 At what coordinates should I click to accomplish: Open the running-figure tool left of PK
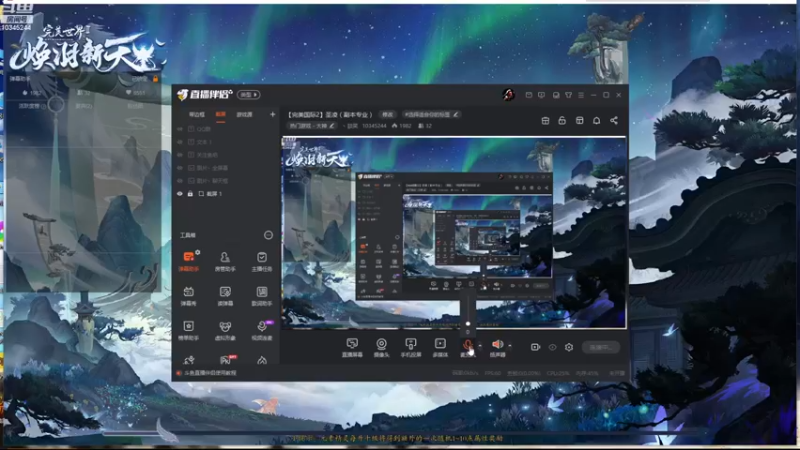pyautogui.click(x=189, y=360)
